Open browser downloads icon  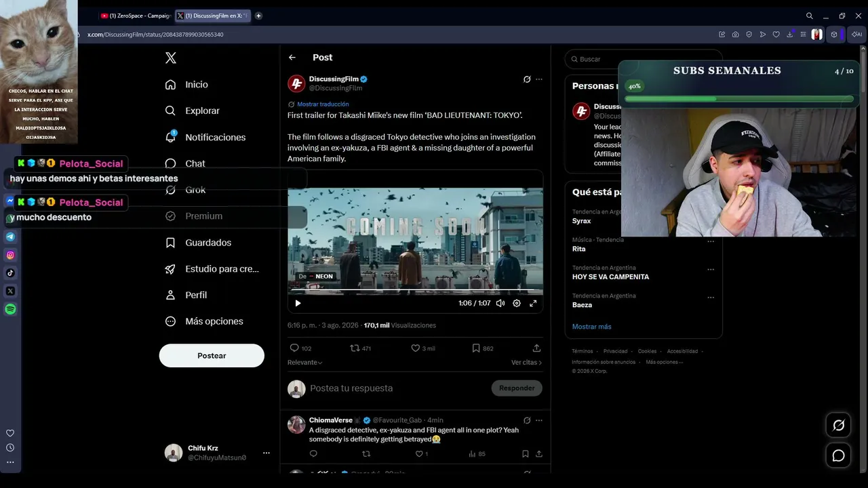tap(790, 35)
